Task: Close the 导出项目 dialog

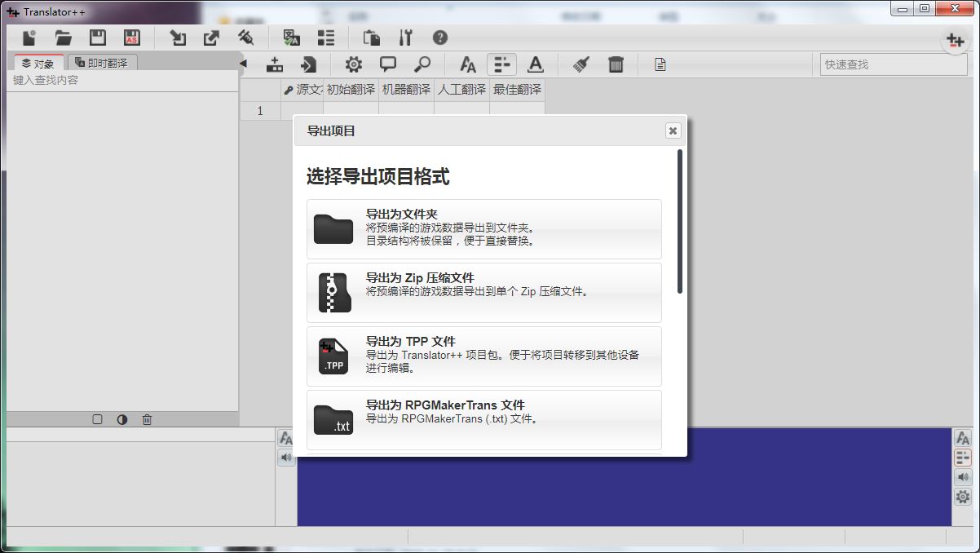Action: coord(673,131)
